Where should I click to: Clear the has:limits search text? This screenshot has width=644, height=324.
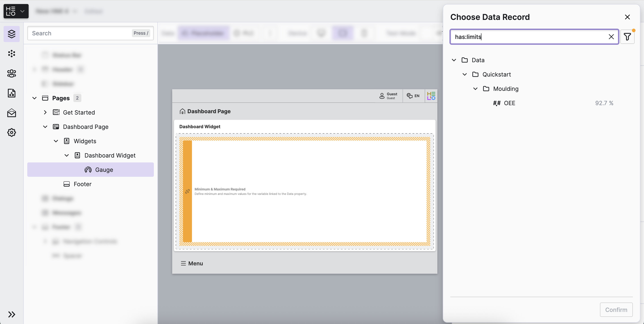(611, 37)
